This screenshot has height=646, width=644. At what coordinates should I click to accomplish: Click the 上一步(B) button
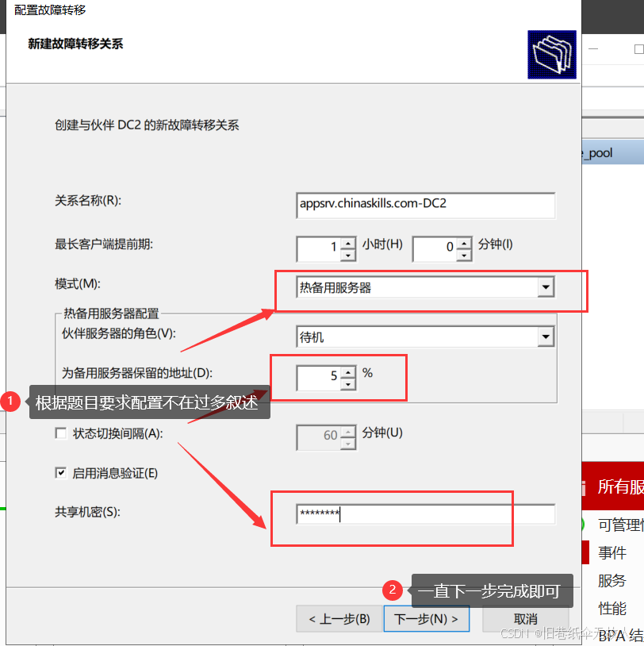[x=341, y=619]
